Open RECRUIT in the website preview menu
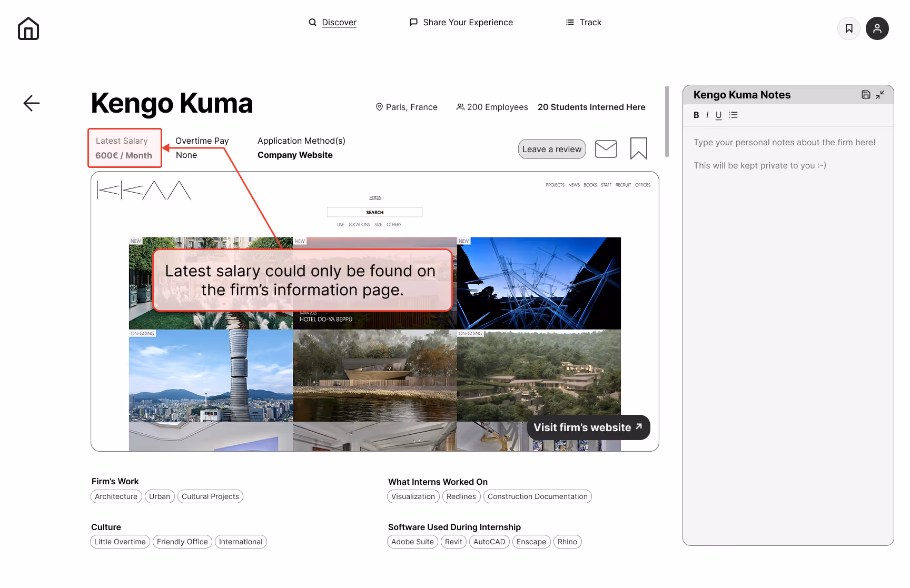Viewport: 910px width, 588px height. pos(624,185)
